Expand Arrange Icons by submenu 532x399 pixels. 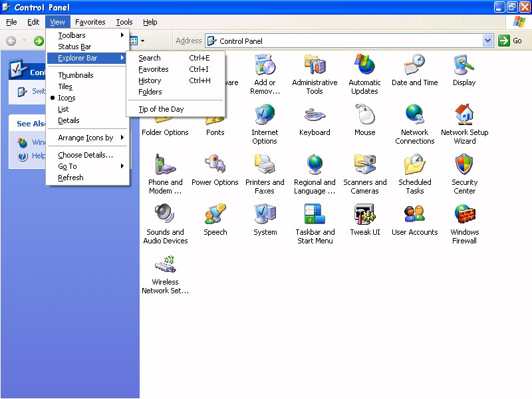pyautogui.click(x=88, y=138)
